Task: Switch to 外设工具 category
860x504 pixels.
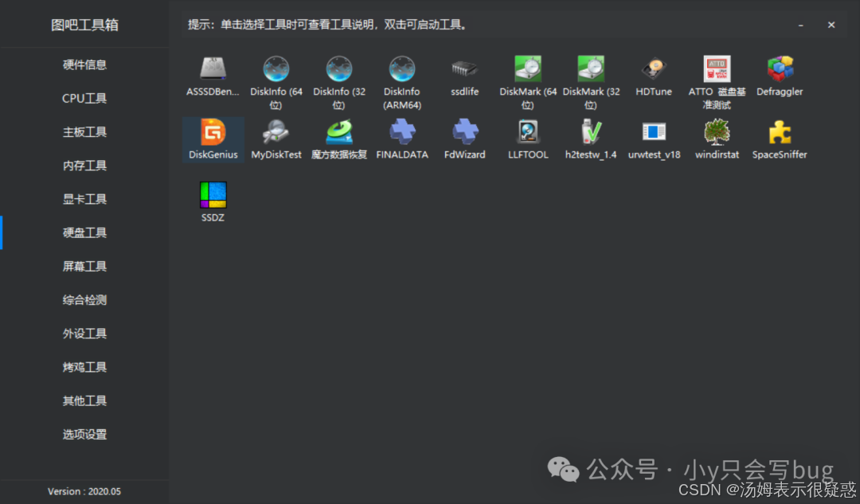Action: 84,334
